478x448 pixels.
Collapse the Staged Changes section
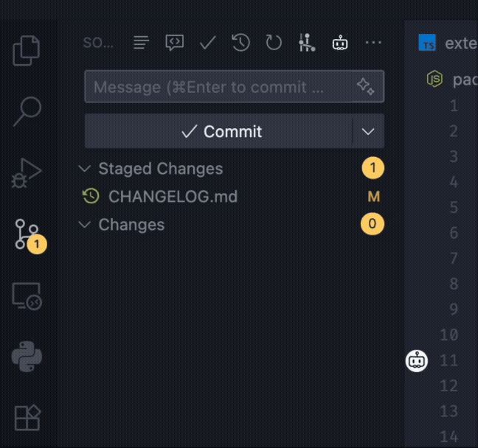click(85, 169)
